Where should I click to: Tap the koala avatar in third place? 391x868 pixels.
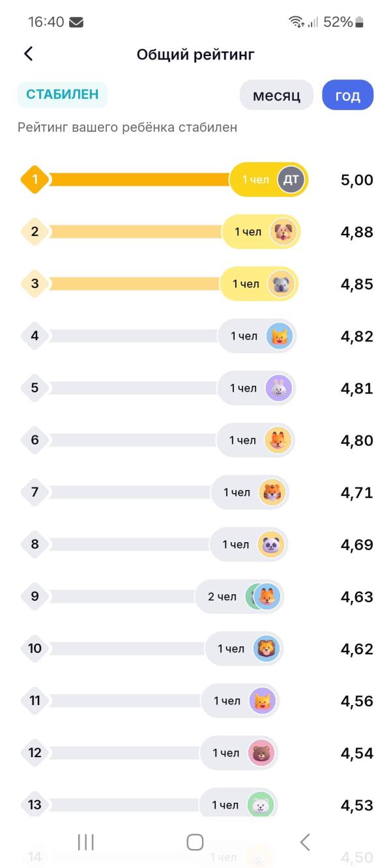282,283
